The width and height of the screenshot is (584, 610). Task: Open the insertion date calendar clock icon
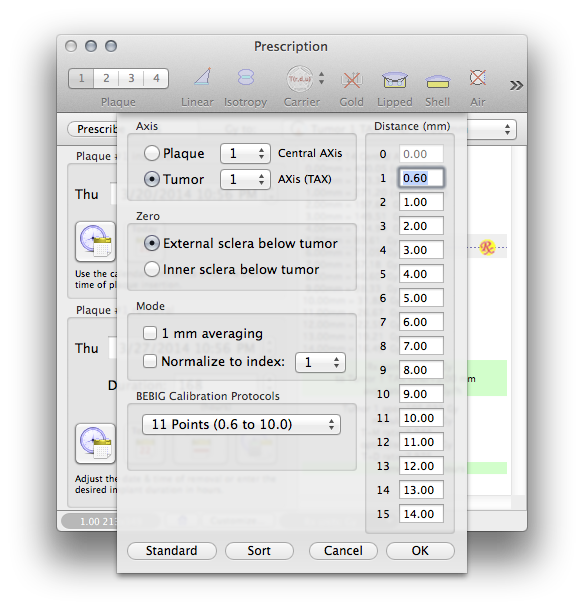(96, 242)
